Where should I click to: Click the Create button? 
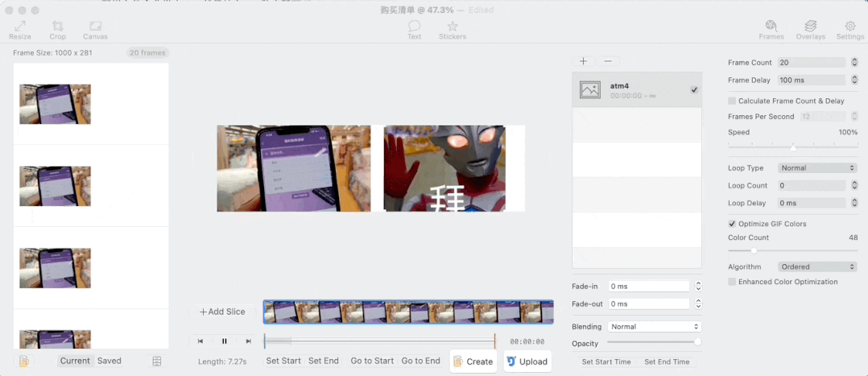(473, 362)
